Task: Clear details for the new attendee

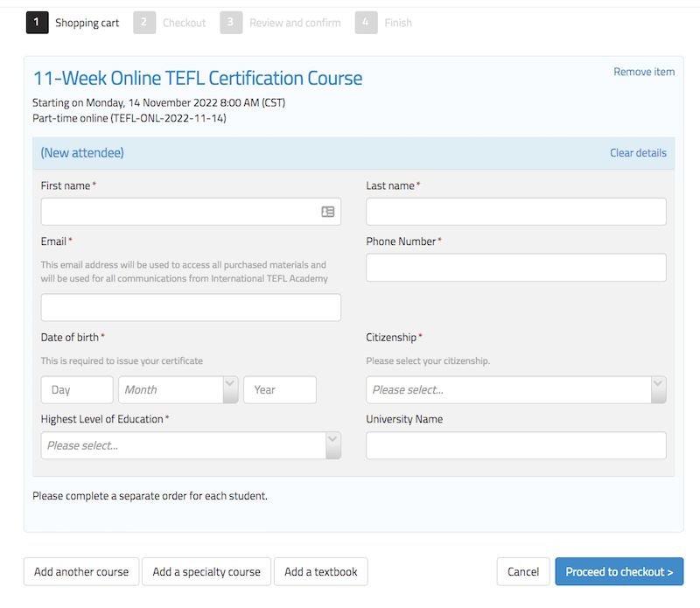Action: pos(638,152)
